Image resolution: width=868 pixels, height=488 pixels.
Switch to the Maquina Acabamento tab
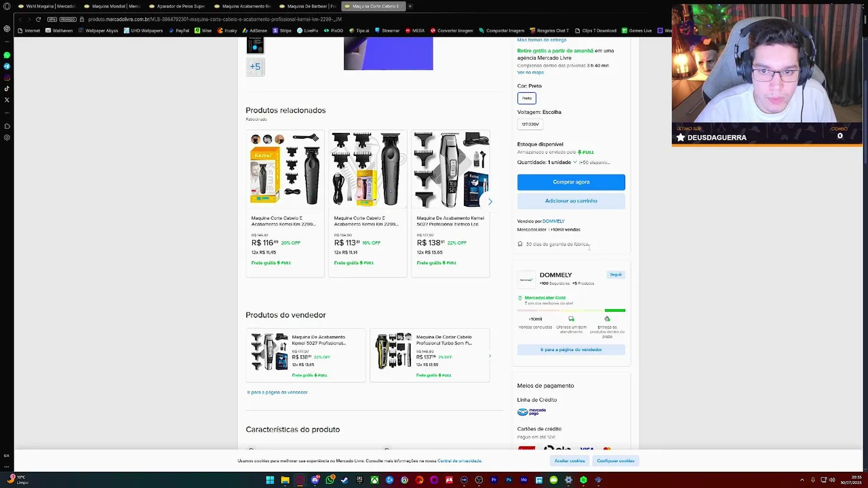point(243,6)
